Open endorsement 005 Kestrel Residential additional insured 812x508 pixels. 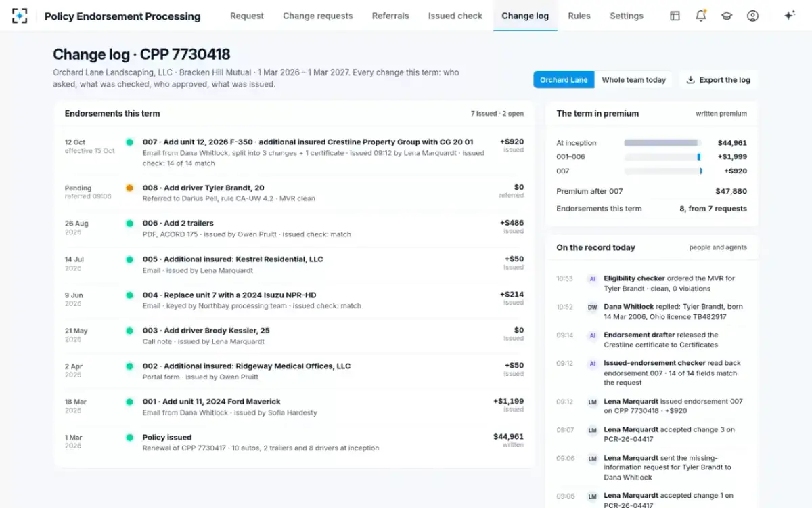point(233,259)
